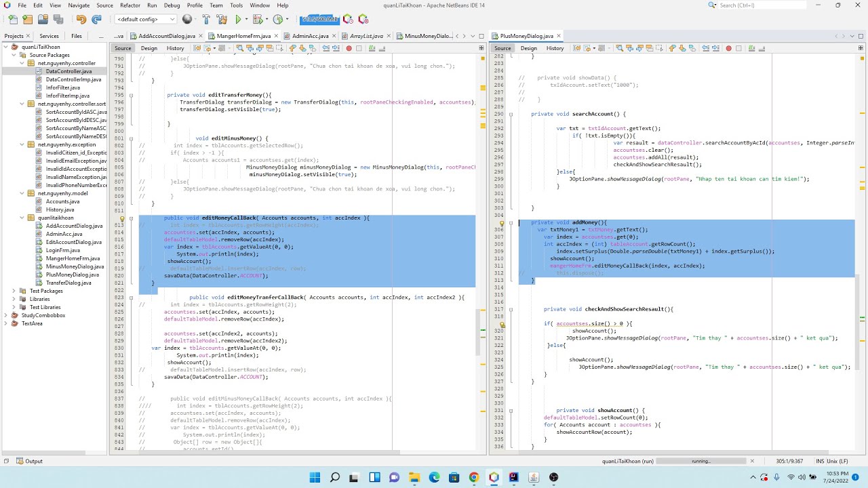Click the globe browser icon in toolbar
This screenshot has width=868, height=488.
(187, 20)
